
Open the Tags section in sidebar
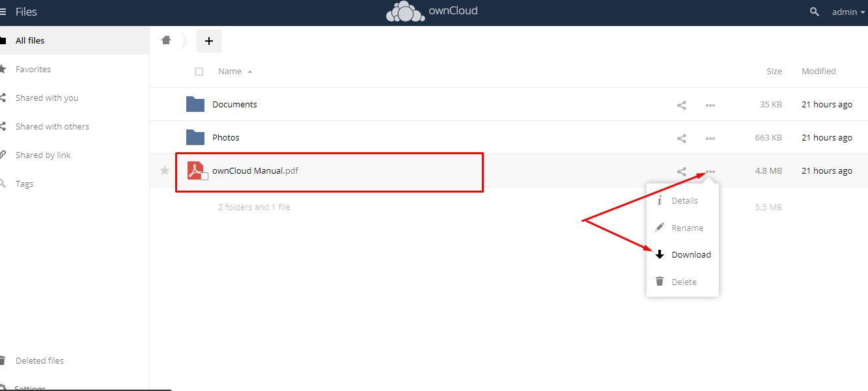[25, 183]
